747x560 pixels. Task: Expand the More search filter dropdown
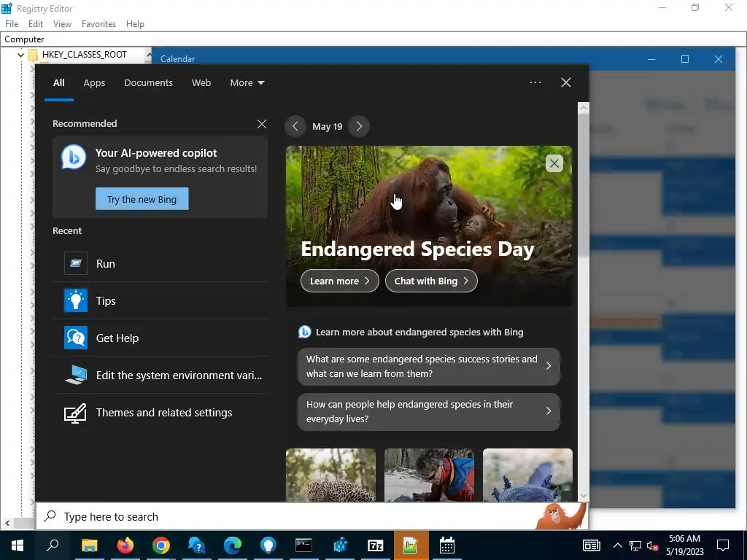(x=247, y=82)
